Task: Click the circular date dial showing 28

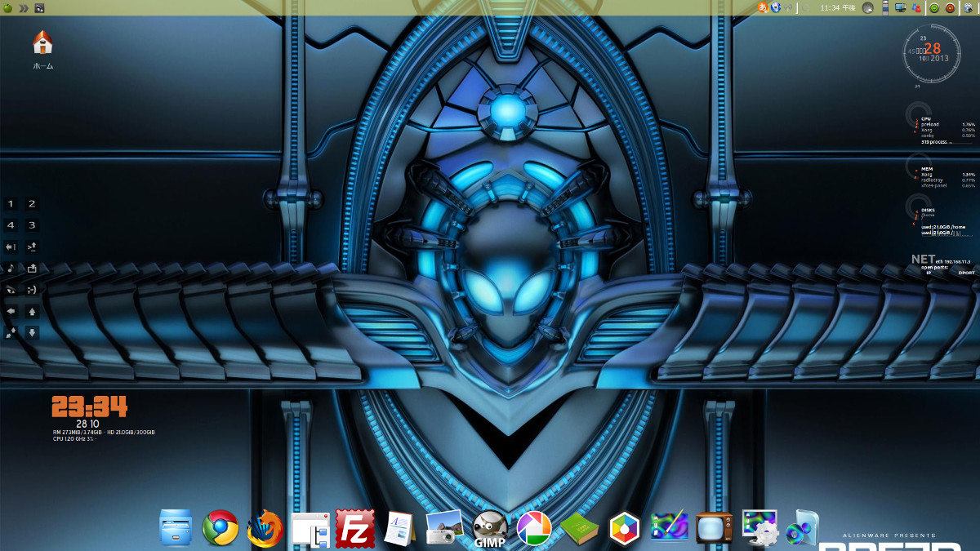Action: [931, 54]
